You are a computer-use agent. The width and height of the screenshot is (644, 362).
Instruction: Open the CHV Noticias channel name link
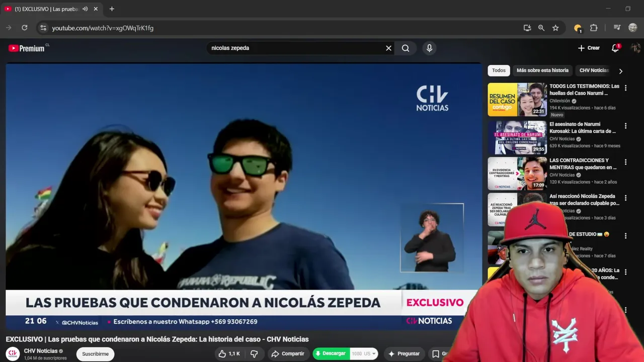pyautogui.click(x=41, y=351)
